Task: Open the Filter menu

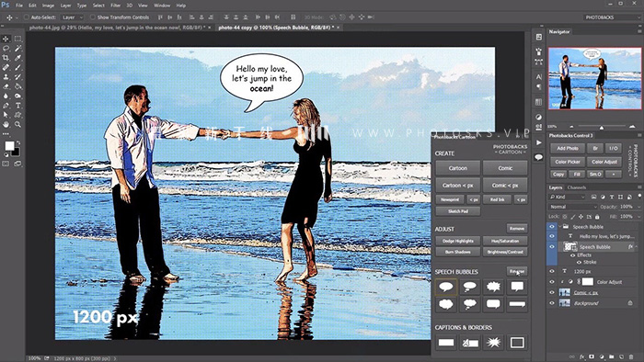Action: 115,6
